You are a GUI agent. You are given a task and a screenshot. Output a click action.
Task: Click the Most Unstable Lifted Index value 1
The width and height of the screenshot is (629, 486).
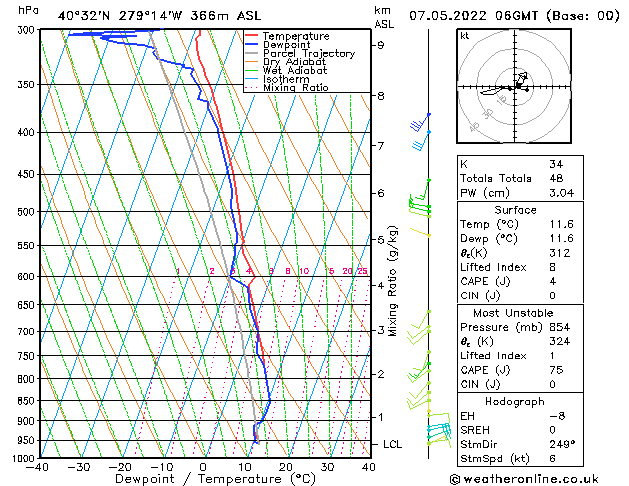(x=552, y=356)
